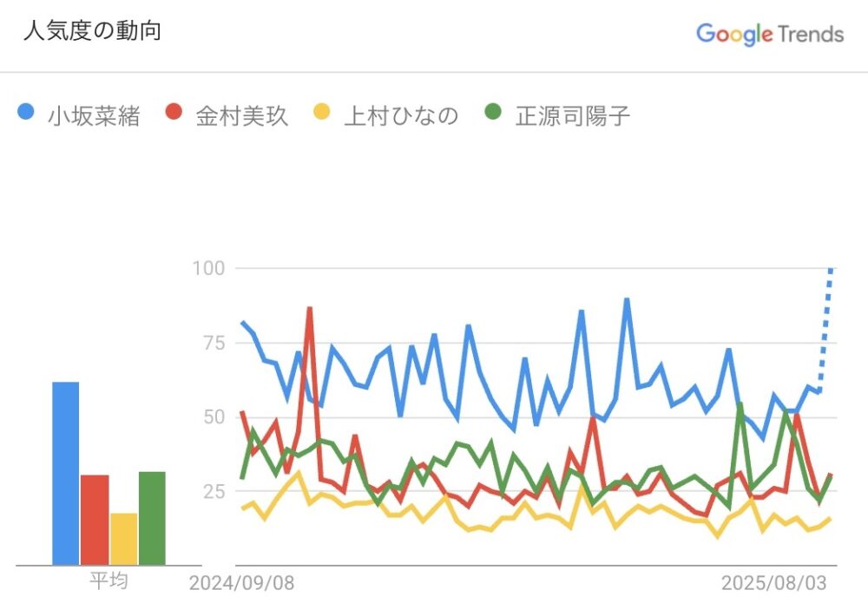868x603 pixels.
Task: Click the green average bar
Action: click(x=152, y=517)
